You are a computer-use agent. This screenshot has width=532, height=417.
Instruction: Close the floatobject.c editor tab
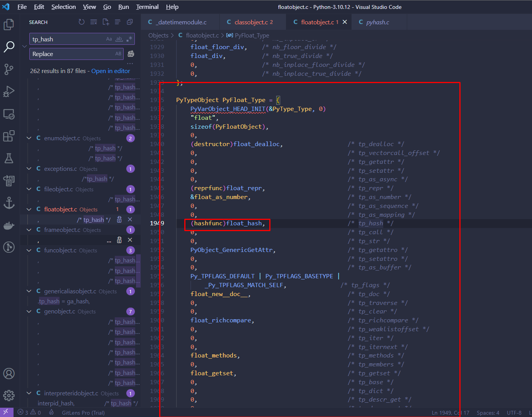(x=345, y=22)
